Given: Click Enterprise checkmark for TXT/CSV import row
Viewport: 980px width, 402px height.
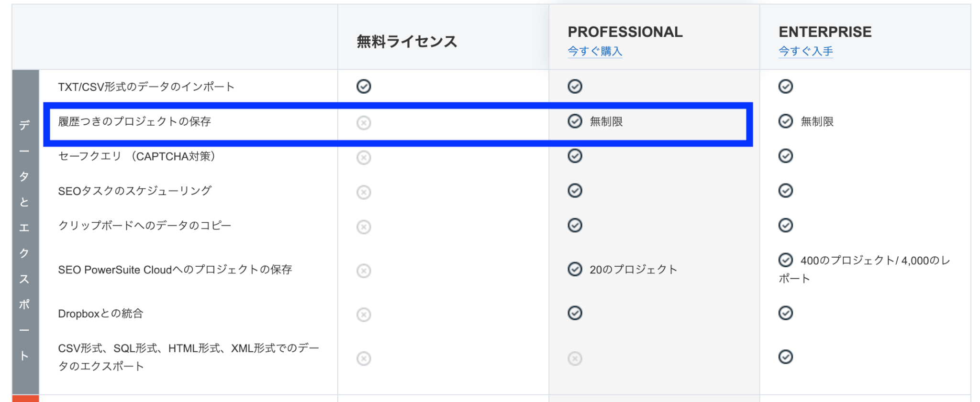Looking at the screenshot, I should click(786, 87).
